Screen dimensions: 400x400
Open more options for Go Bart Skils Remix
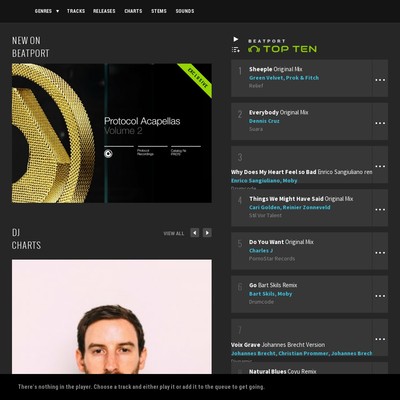pyautogui.click(x=380, y=296)
